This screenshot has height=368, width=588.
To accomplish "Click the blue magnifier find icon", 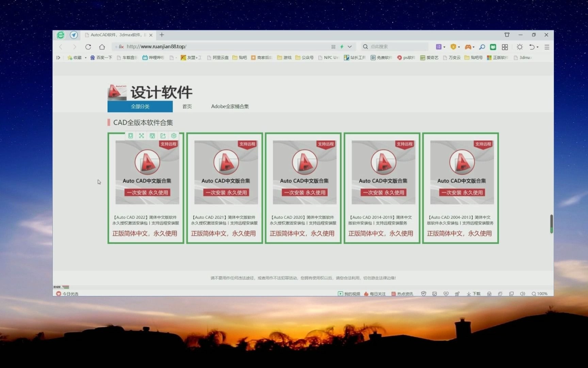I will 482,47.
